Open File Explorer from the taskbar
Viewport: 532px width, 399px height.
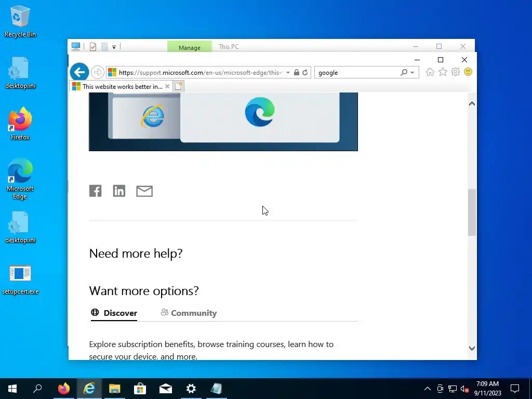click(115, 389)
